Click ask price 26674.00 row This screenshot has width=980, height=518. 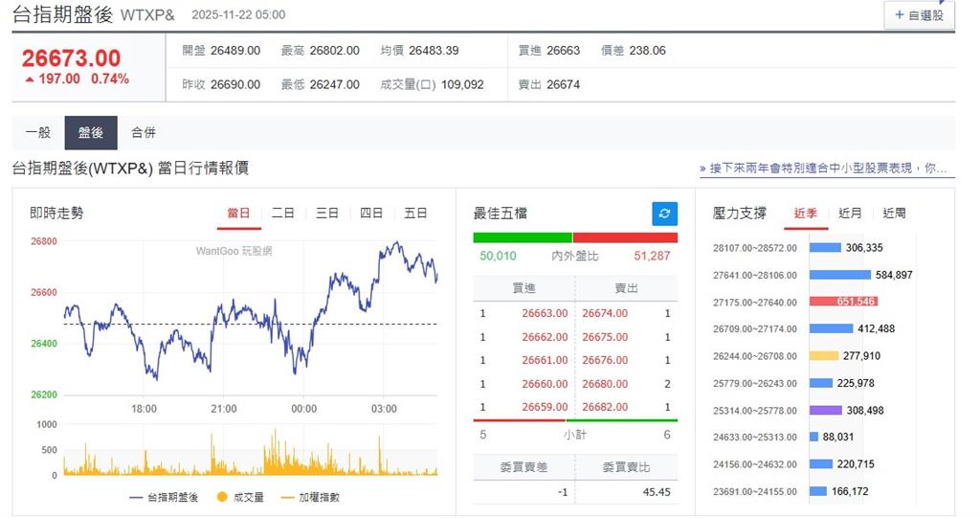click(x=605, y=313)
